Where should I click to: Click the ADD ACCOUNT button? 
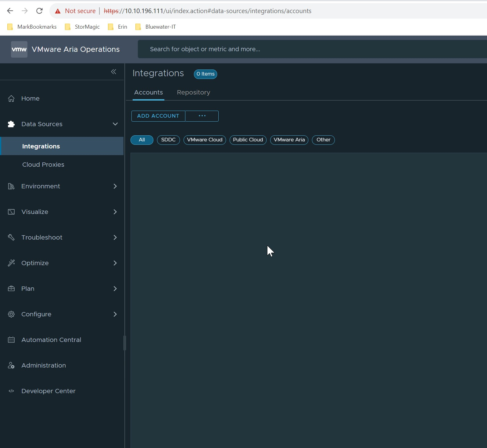[x=158, y=116]
